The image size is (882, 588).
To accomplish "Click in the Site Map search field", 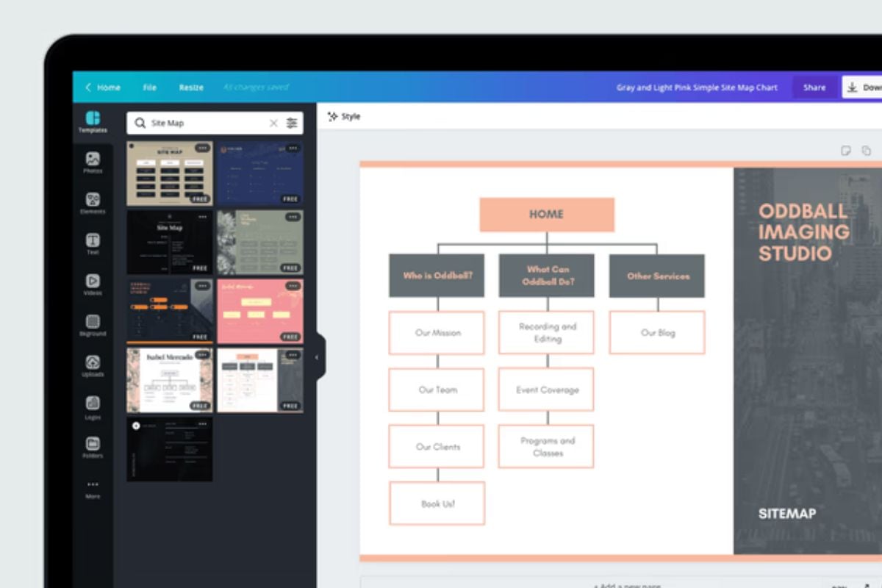I will (206, 123).
